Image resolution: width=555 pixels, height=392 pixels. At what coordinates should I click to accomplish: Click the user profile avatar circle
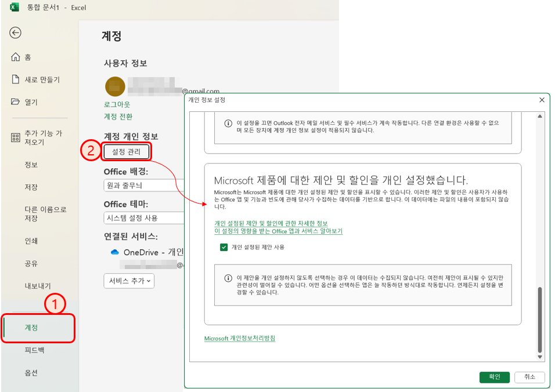[115, 86]
